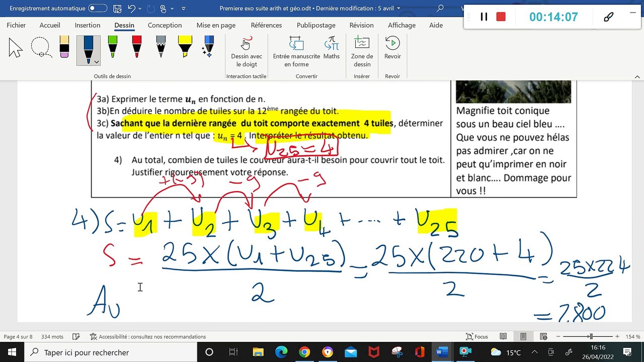Expand blue pen options arrow
Image resolution: width=644 pixels, height=362 pixels.
(96, 61)
